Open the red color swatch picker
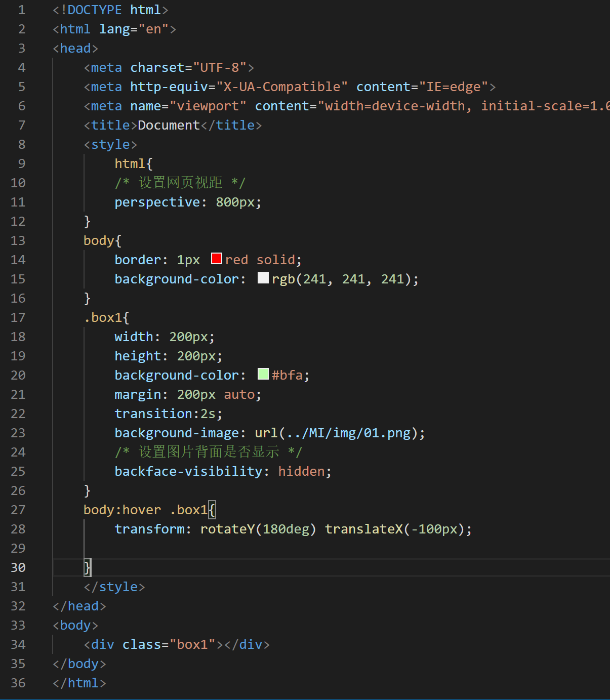 click(x=217, y=259)
